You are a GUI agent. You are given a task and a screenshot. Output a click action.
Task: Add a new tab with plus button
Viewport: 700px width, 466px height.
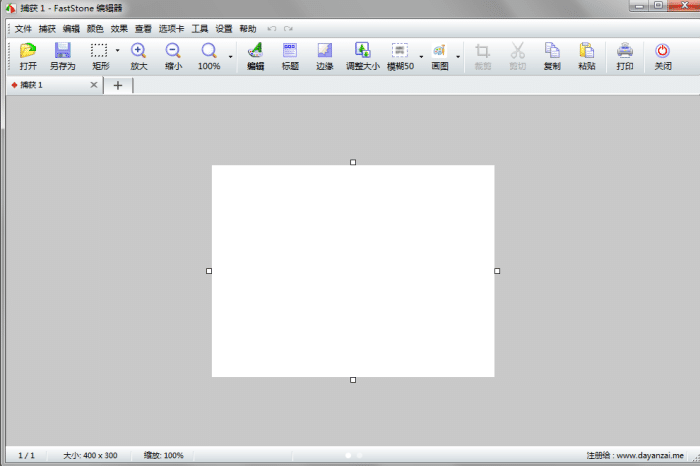(x=117, y=85)
